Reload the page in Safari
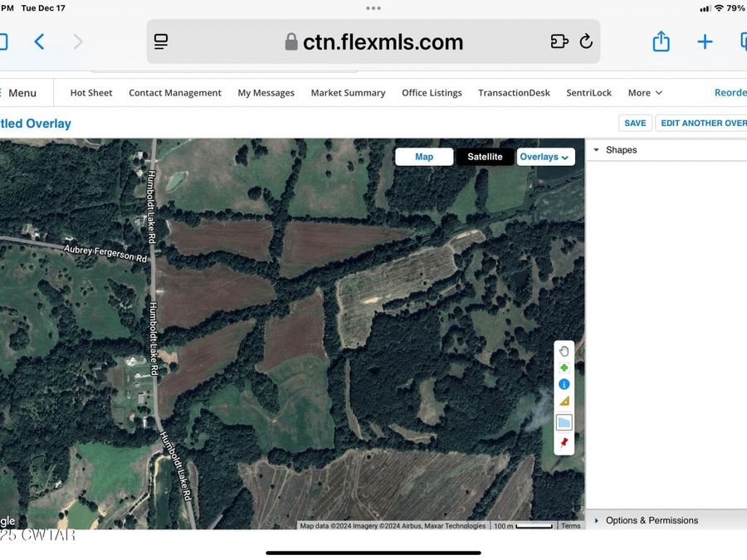This screenshot has height=560, width=747. [x=586, y=41]
